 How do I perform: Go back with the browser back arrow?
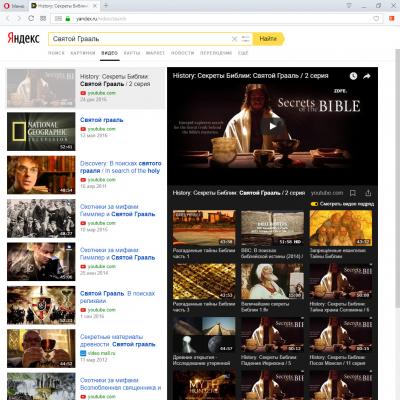[x=8, y=19]
